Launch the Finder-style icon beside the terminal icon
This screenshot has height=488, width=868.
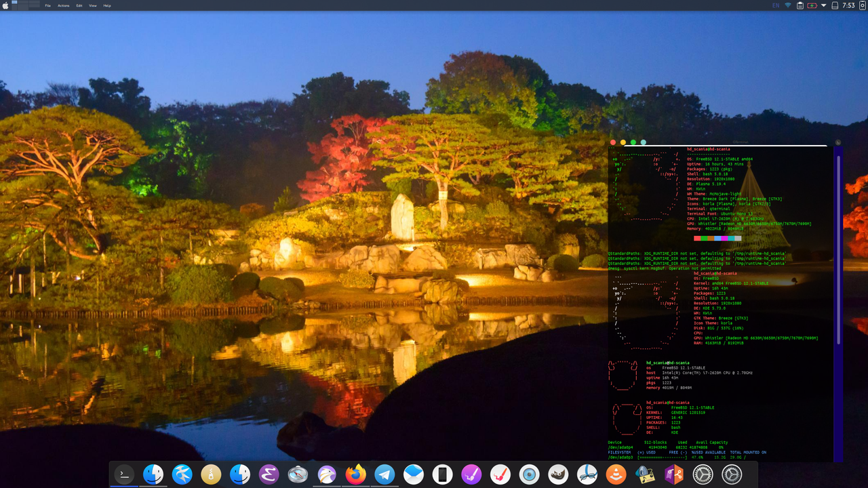(x=153, y=474)
